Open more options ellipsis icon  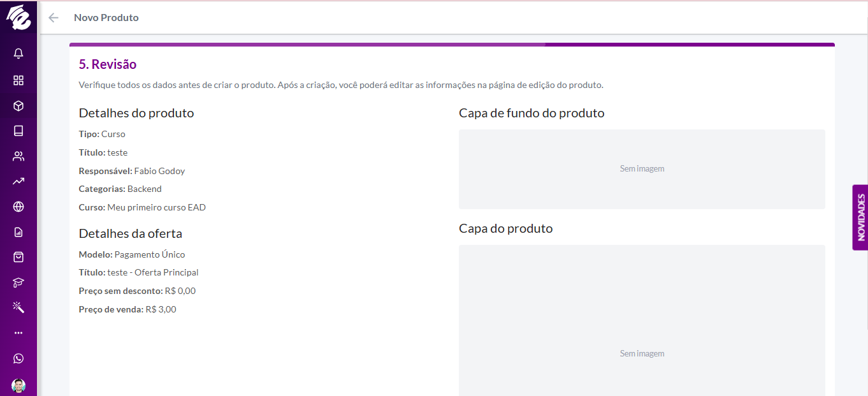(x=18, y=333)
